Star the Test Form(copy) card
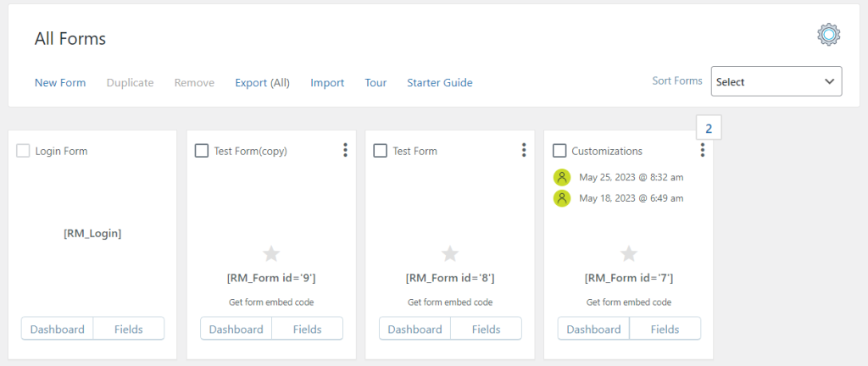The height and width of the screenshot is (366, 868). [271, 253]
